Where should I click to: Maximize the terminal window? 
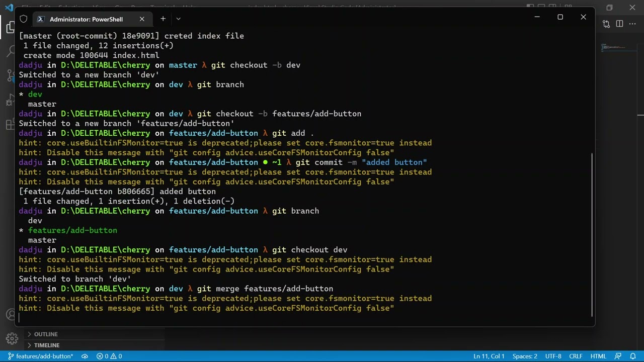click(x=560, y=17)
